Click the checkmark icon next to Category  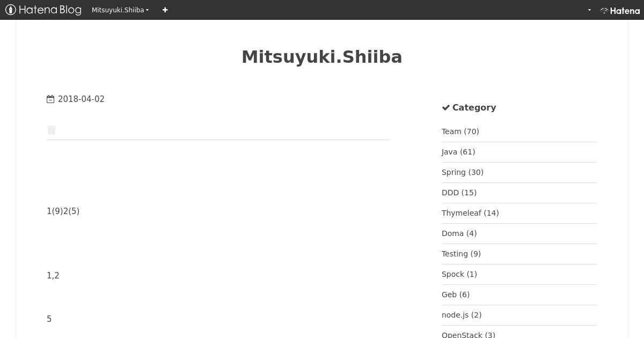445,108
